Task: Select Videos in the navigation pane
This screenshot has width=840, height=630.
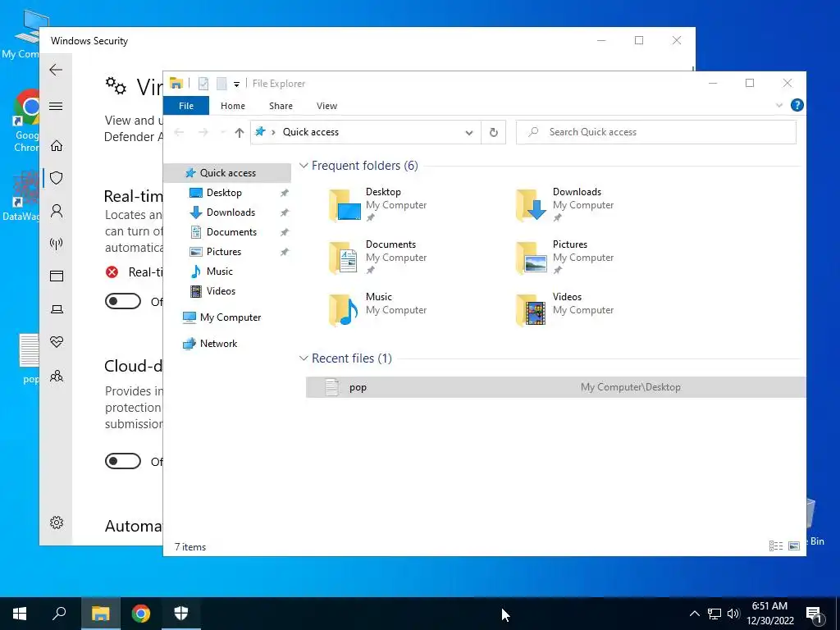Action: (x=221, y=291)
